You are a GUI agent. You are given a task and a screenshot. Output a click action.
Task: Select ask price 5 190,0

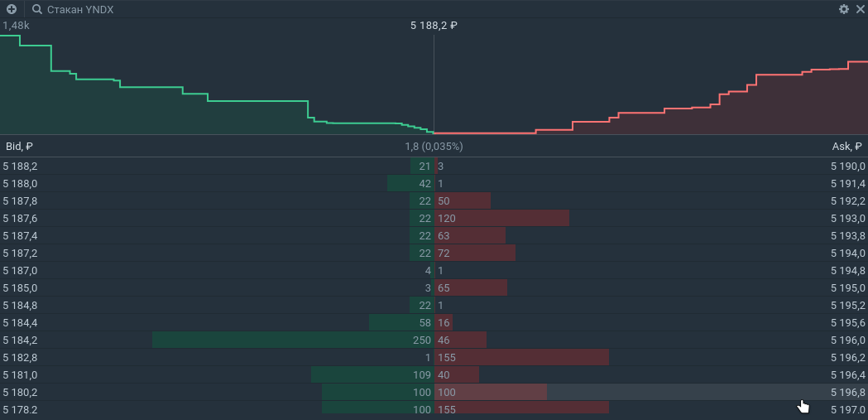pyautogui.click(x=847, y=167)
